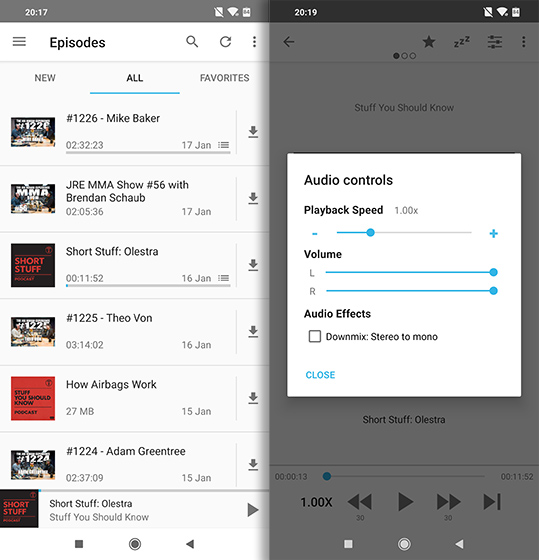Download How Airbags Work episode
The height and width of the screenshot is (560, 539).
[x=253, y=398]
